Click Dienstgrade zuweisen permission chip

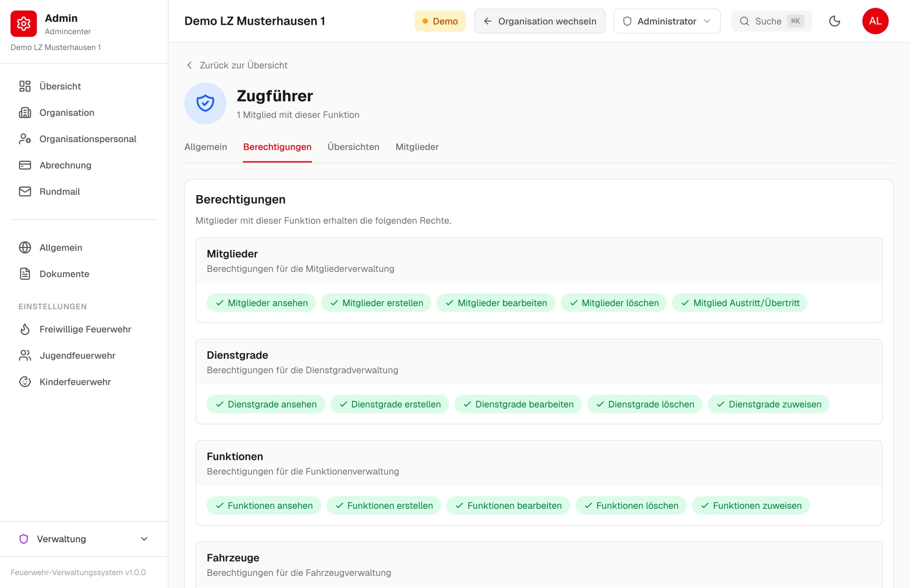tap(768, 404)
